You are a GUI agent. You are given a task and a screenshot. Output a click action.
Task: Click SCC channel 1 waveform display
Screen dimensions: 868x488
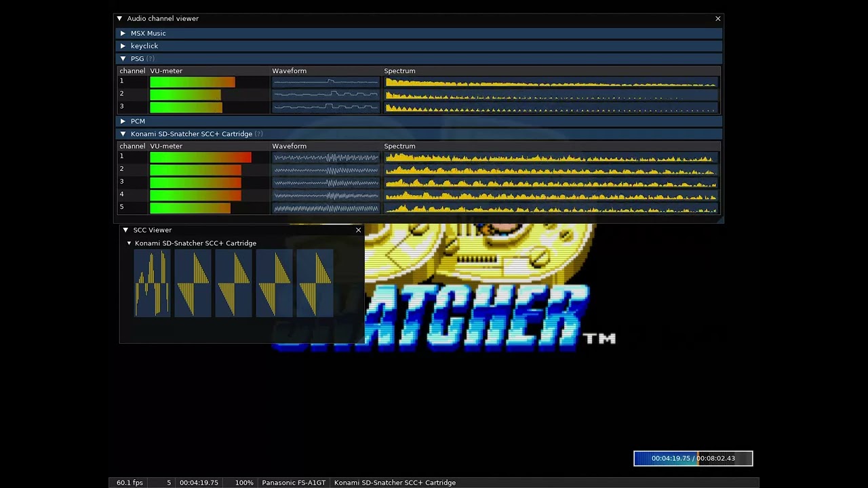point(326,157)
